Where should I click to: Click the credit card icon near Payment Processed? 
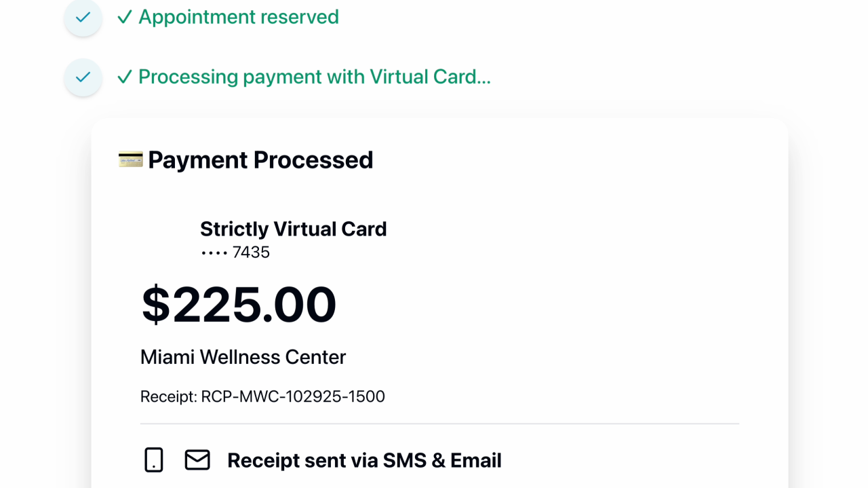click(x=130, y=159)
